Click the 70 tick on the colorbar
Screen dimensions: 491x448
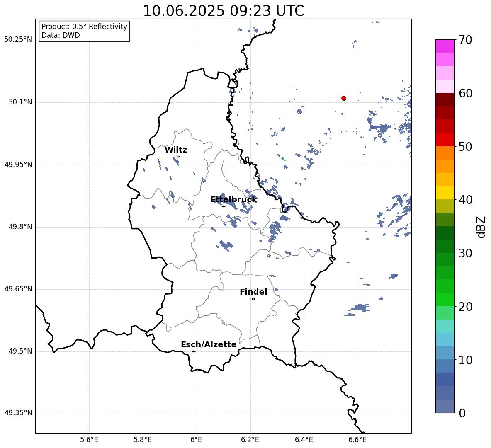pyautogui.click(x=465, y=40)
